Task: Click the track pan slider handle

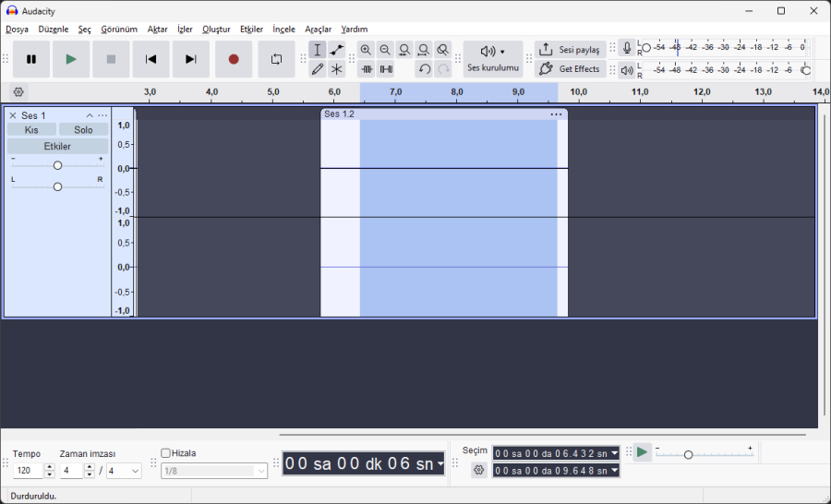Action: 57,186
